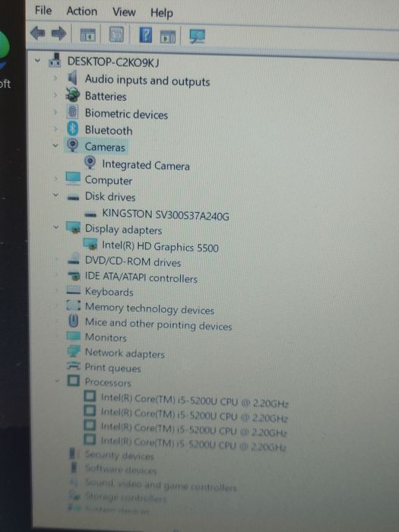This screenshot has width=399, height=532.
Task: Click the action pane toolbar icon
Action: 168,36
